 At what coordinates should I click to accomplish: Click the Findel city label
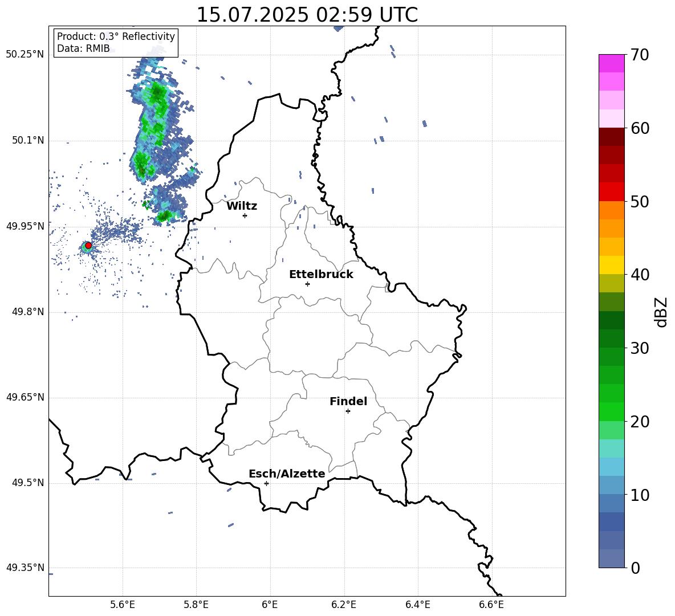(348, 401)
